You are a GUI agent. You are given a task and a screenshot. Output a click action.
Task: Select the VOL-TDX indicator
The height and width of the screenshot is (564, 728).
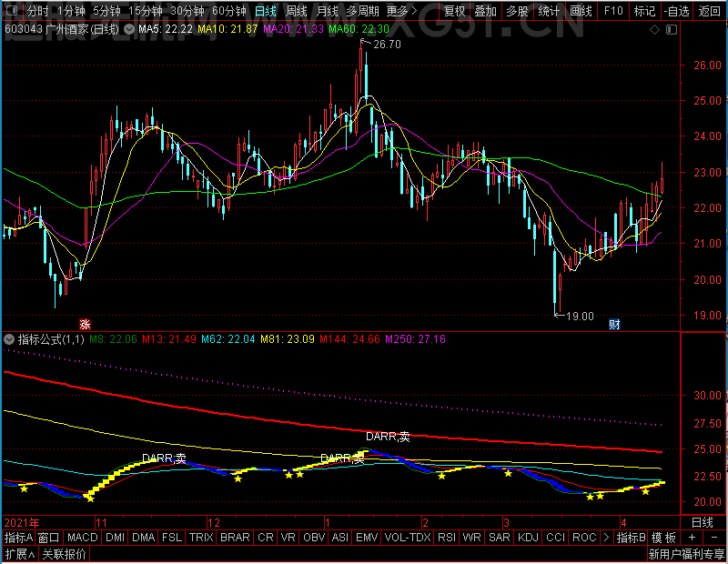[x=408, y=538]
